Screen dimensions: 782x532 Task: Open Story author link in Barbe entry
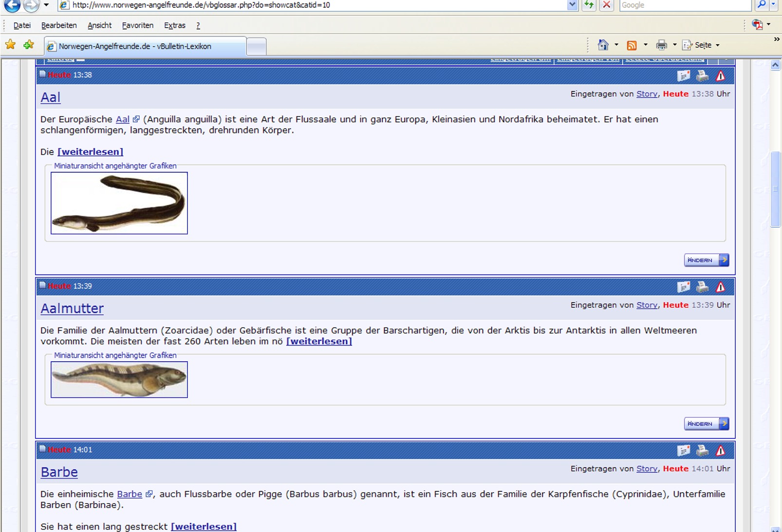click(647, 469)
